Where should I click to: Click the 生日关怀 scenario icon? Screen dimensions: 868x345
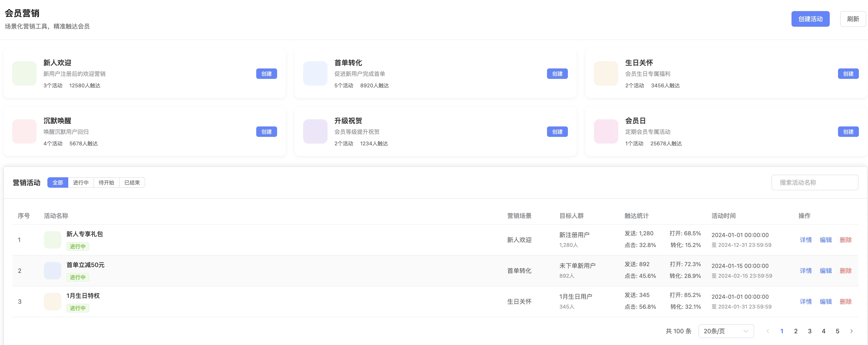[x=605, y=73]
